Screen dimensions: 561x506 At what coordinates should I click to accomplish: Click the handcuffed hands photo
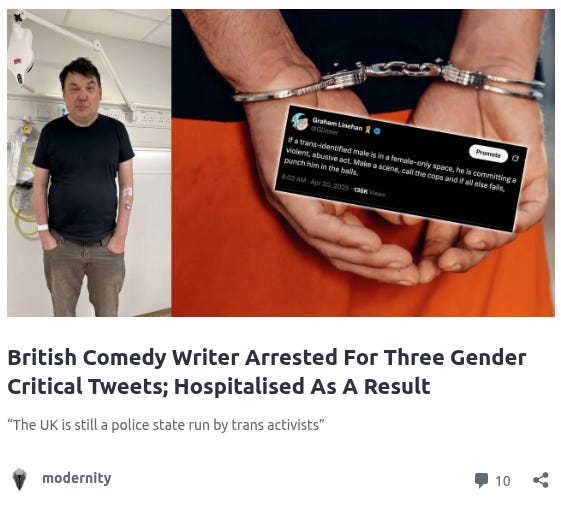pyautogui.click(x=363, y=163)
